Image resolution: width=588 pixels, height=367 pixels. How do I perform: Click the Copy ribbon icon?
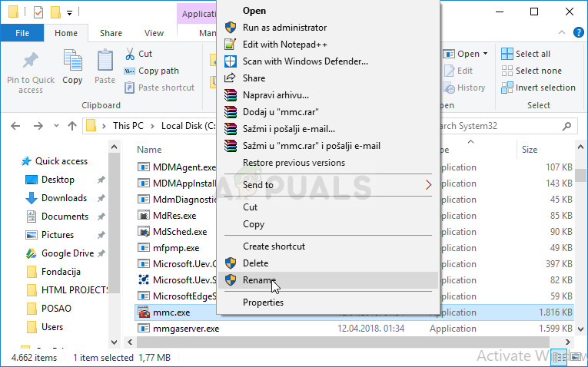72,61
